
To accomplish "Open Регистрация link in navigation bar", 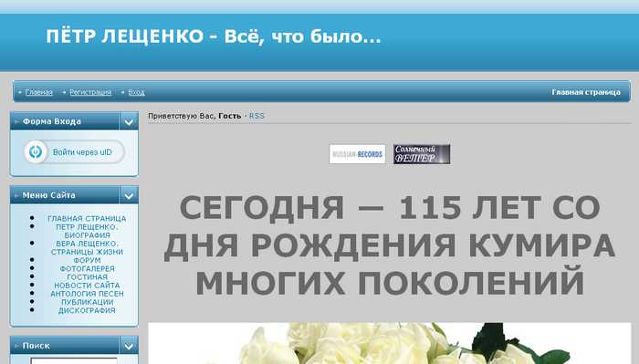I will [90, 92].
